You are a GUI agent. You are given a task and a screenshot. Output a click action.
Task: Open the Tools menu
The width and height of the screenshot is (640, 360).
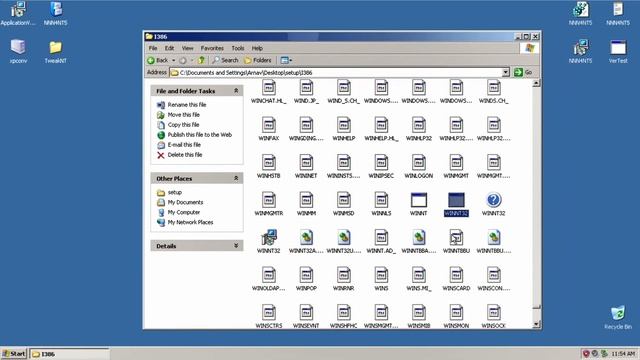238,48
